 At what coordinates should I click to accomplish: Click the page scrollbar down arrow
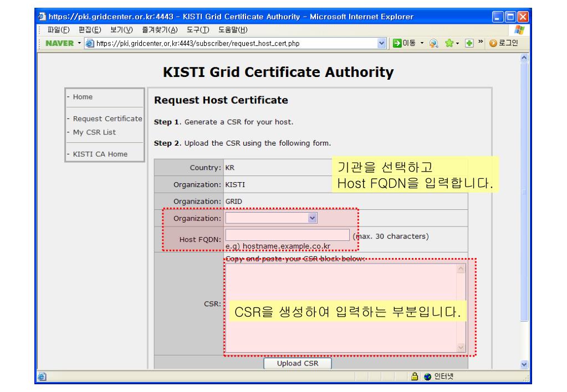coord(524,364)
